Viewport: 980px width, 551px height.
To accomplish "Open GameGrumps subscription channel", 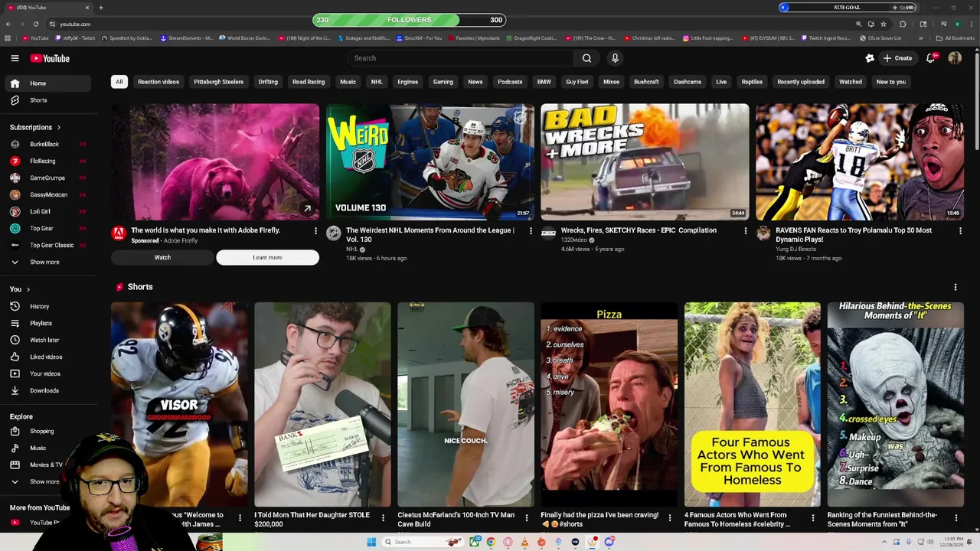I will pyautogui.click(x=48, y=178).
